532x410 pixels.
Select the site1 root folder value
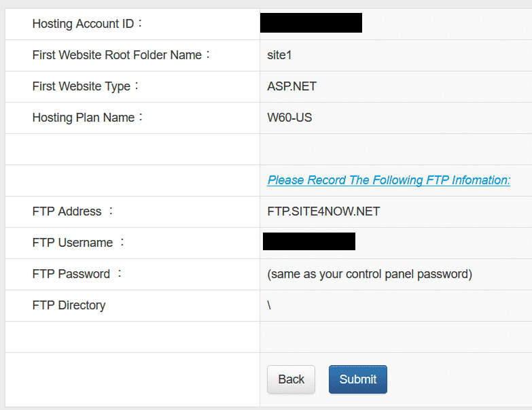[x=279, y=55]
